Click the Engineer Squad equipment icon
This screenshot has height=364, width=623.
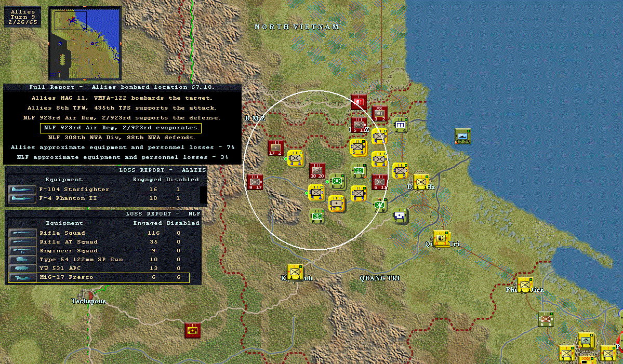tap(22, 250)
